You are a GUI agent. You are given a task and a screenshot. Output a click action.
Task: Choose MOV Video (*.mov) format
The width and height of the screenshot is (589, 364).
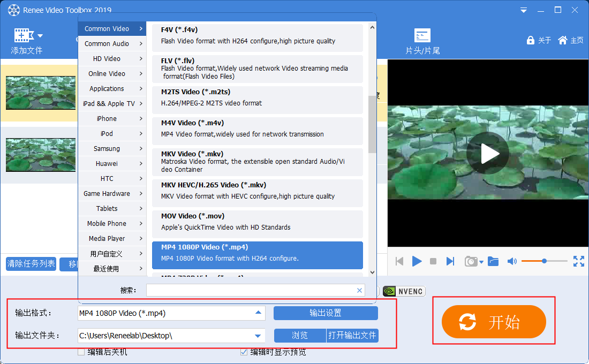point(258,224)
